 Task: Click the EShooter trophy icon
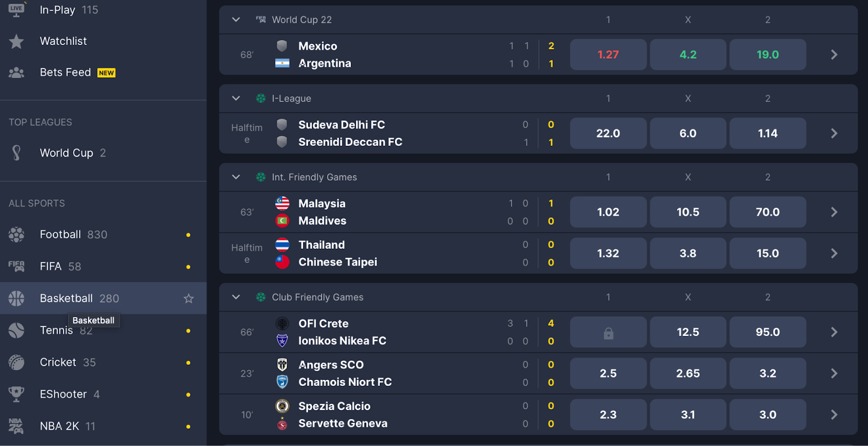tap(16, 395)
